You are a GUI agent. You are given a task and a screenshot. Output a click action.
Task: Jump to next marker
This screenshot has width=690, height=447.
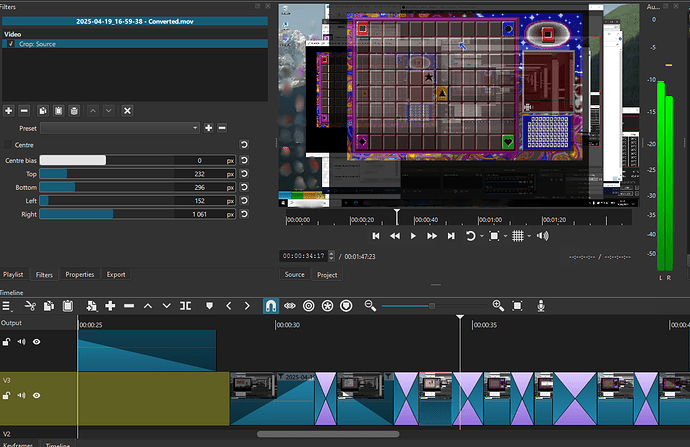(247, 306)
